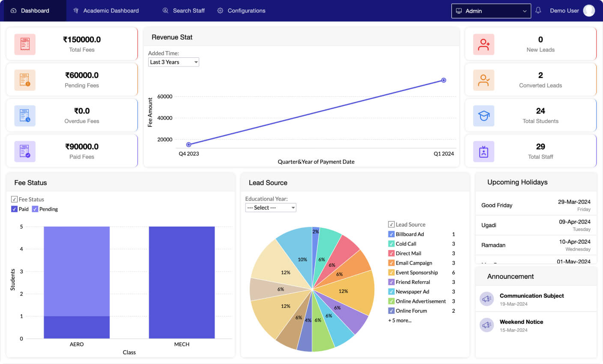Click the Total Fees receipt icon
Image resolution: width=603 pixels, height=364 pixels.
[x=25, y=45]
